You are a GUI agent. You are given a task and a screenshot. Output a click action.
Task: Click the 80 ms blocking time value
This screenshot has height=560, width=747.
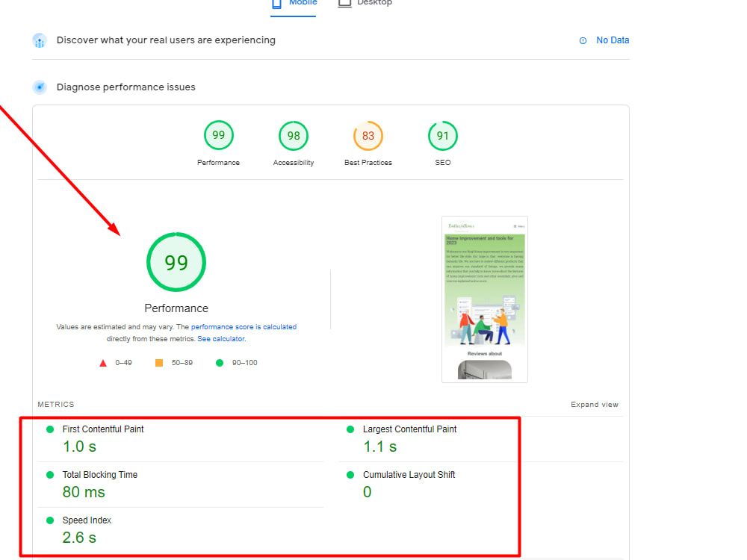pos(84,492)
